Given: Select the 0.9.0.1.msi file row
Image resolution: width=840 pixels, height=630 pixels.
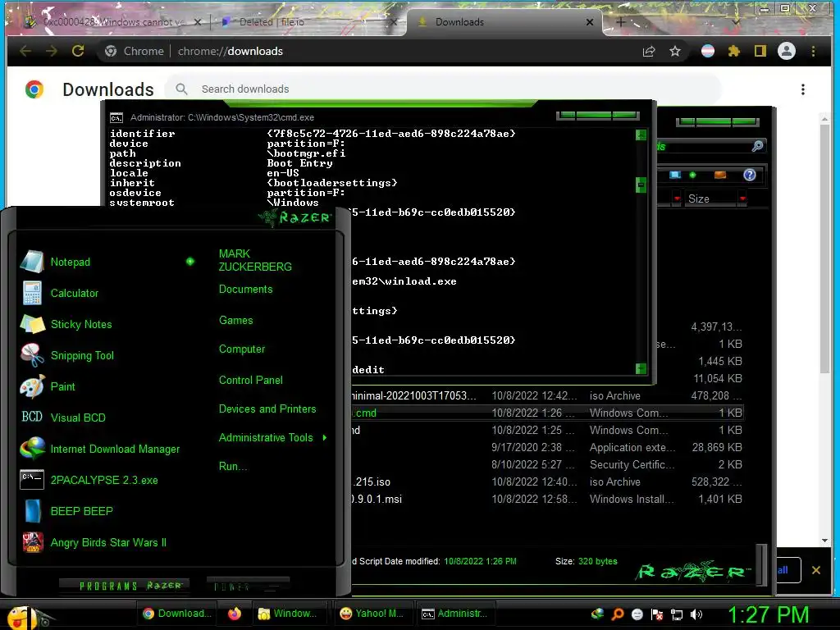Looking at the screenshot, I should pyautogui.click(x=546, y=499).
